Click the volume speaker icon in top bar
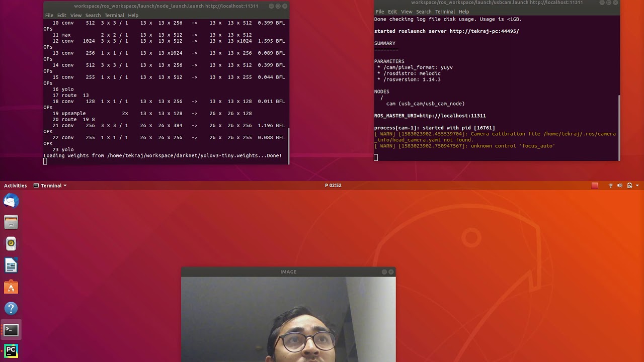The height and width of the screenshot is (362, 644). tap(620, 186)
